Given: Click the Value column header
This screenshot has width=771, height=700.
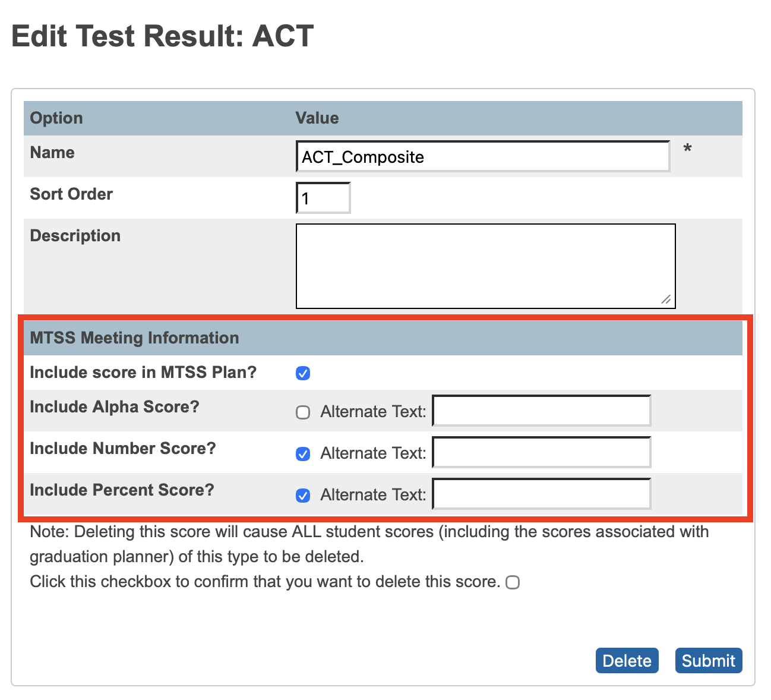Looking at the screenshot, I should (317, 118).
